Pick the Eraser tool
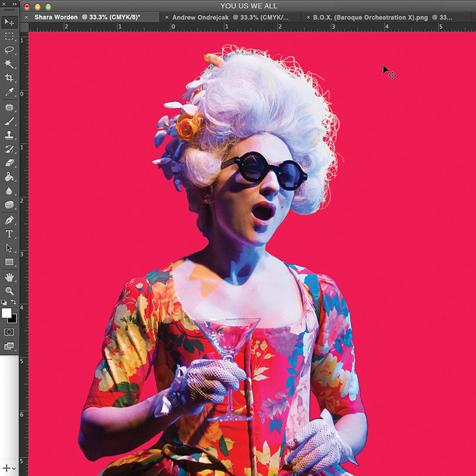The image size is (476, 476). point(9,163)
